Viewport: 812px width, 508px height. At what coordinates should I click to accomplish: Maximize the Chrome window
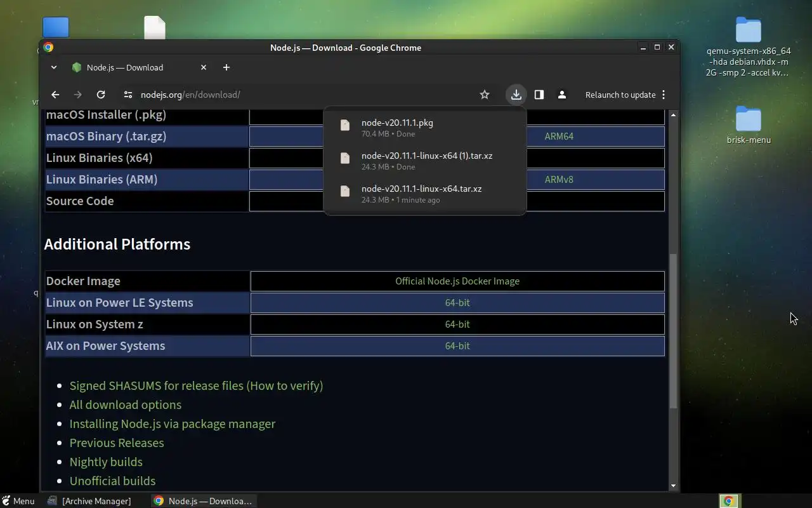click(657, 48)
